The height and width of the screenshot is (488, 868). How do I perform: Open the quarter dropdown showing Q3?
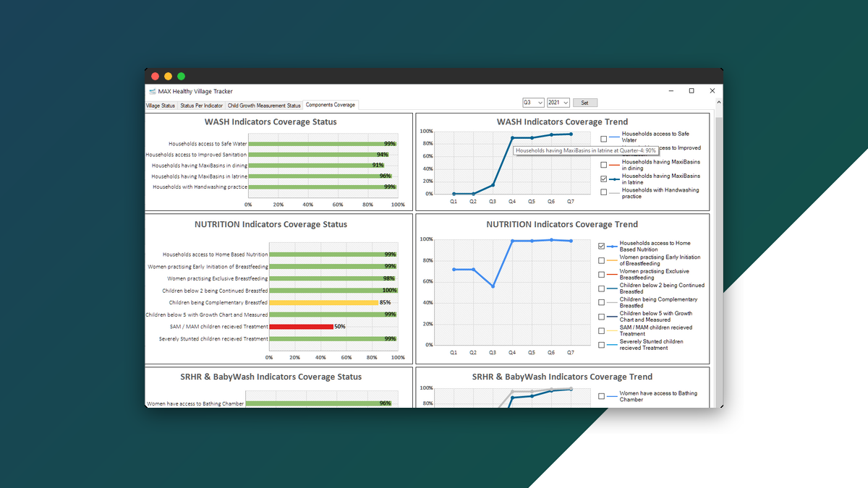[533, 103]
